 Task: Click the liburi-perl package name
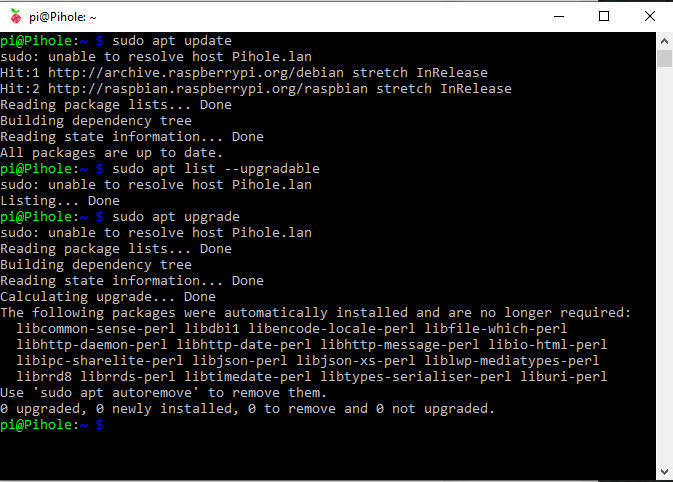pos(564,377)
